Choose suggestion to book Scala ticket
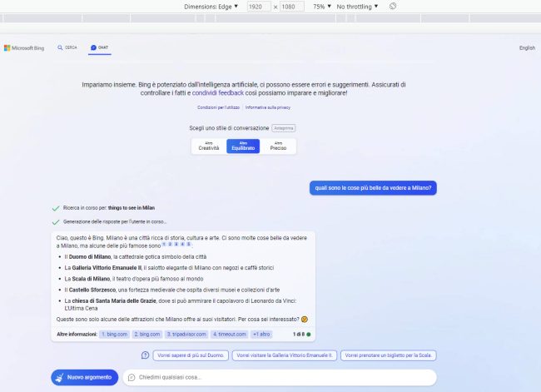The height and width of the screenshot is (392, 541). (x=388, y=355)
